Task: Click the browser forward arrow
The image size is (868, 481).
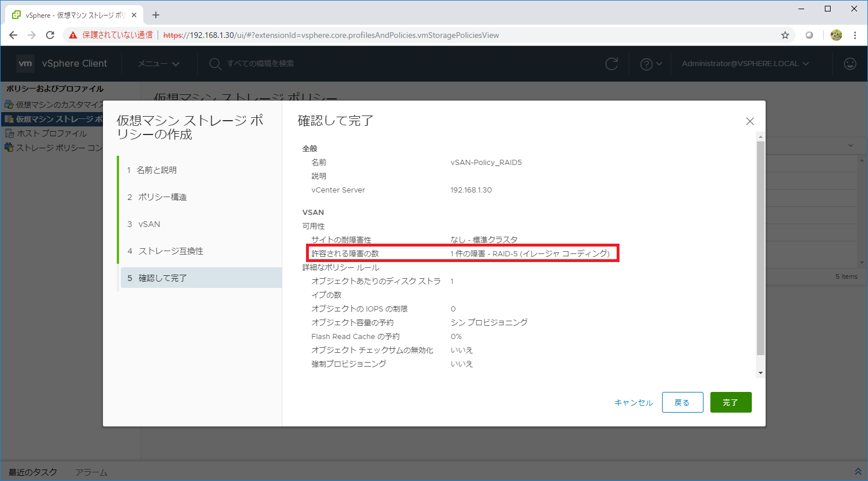Action: (x=32, y=35)
